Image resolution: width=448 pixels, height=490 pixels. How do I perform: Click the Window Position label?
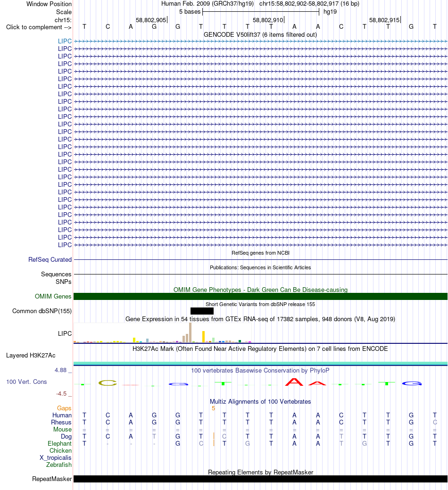tap(49, 4)
